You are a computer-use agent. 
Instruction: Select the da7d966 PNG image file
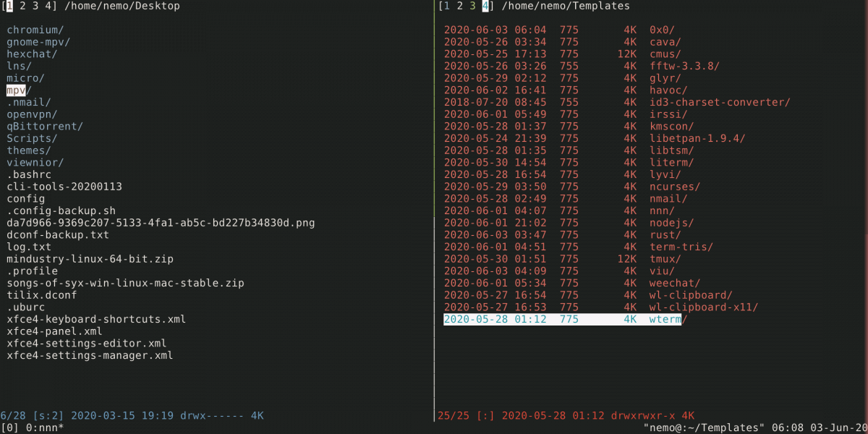tap(161, 223)
